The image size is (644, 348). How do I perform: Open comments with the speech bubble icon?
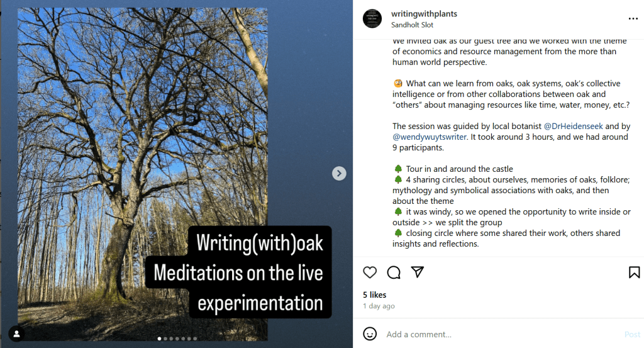[x=394, y=272]
